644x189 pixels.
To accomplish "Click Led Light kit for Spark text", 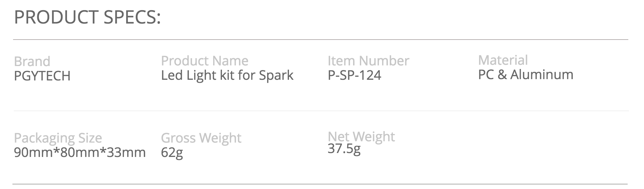I will pos(227,76).
